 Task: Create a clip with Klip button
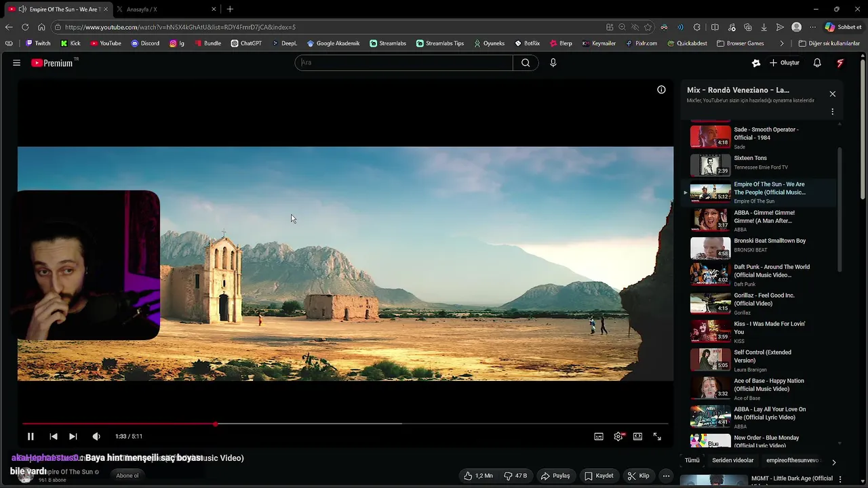639,476
